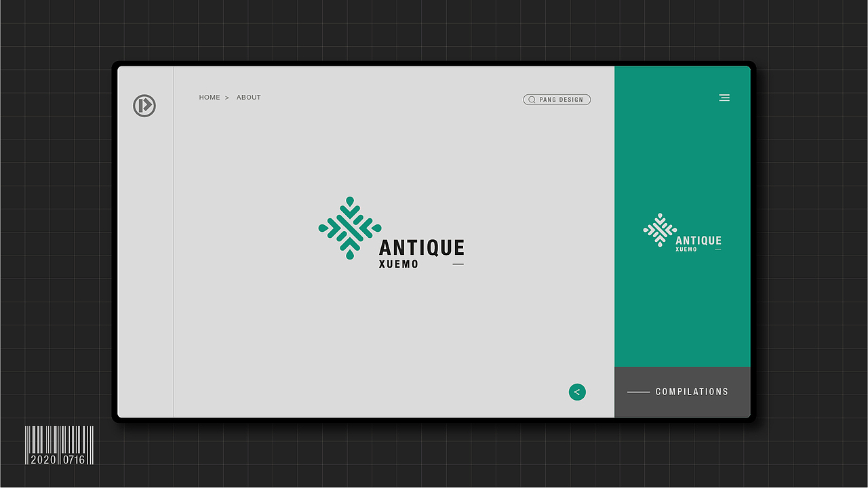Open the hamburger menu icon
Image resolution: width=868 pixels, height=488 pixels.
pyautogui.click(x=724, y=98)
